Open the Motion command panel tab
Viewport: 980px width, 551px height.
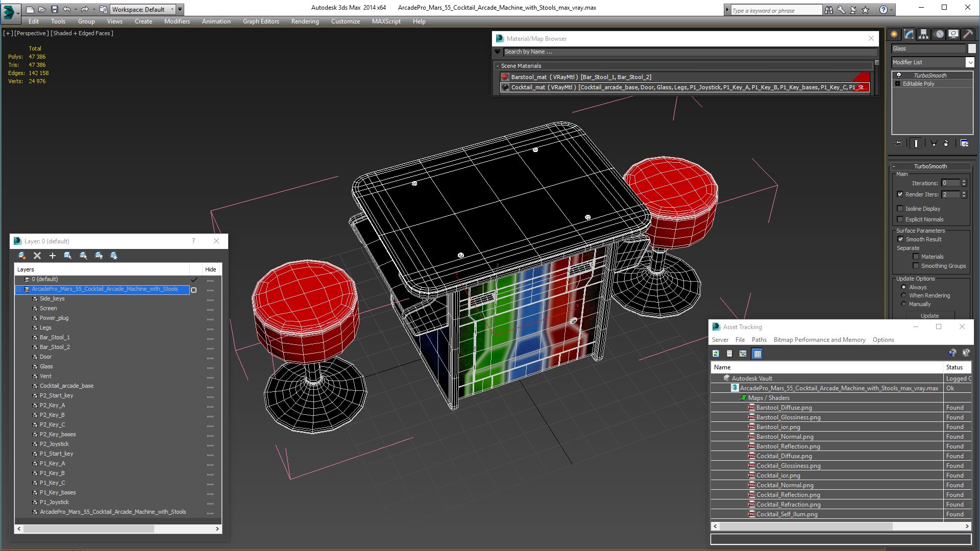tap(939, 34)
